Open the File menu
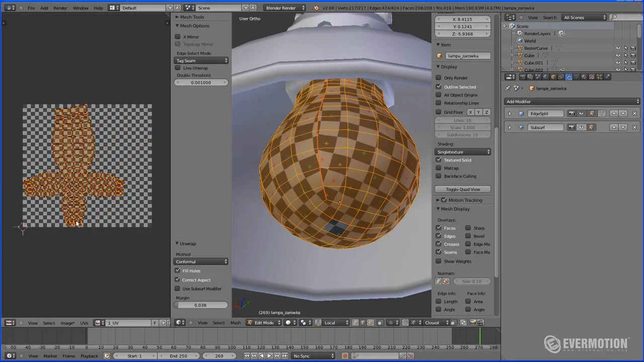The width and height of the screenshot is (644, 362). click(x=31, y=8)
